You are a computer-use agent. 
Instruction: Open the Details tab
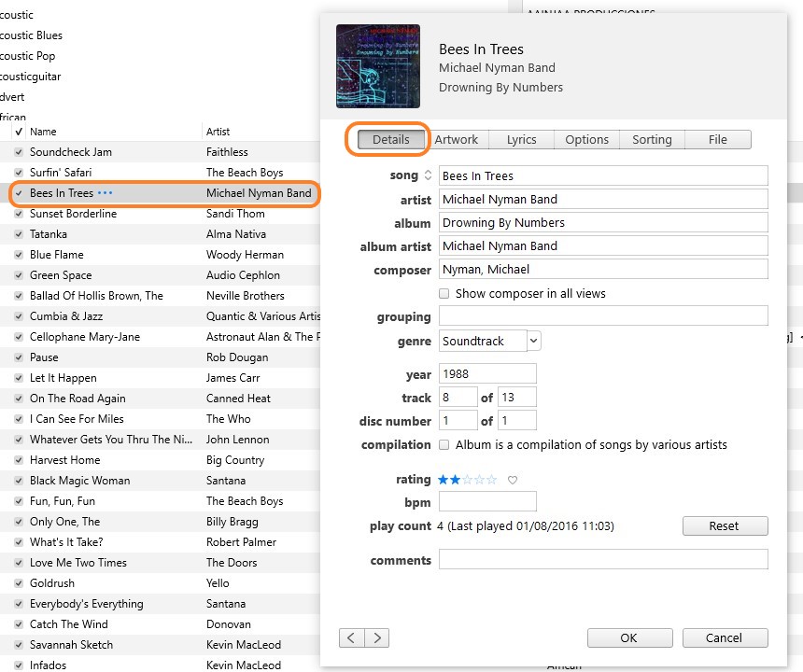click(x=390, y=139)
